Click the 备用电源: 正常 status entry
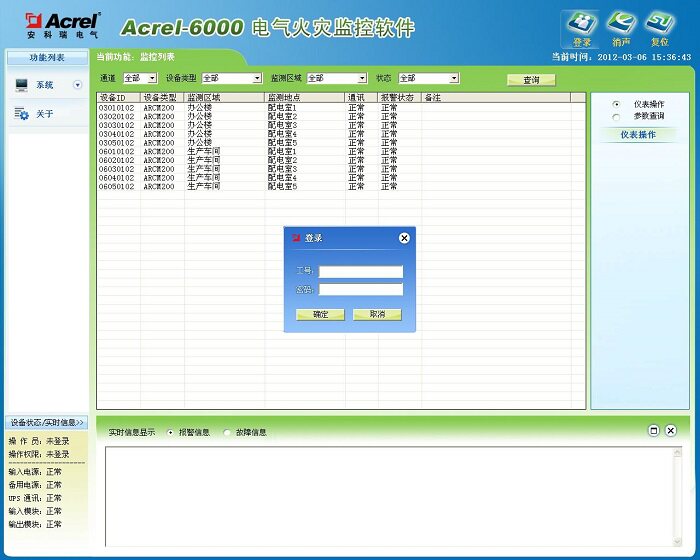This screenshot has width=700, height=560. coord(35,485)
